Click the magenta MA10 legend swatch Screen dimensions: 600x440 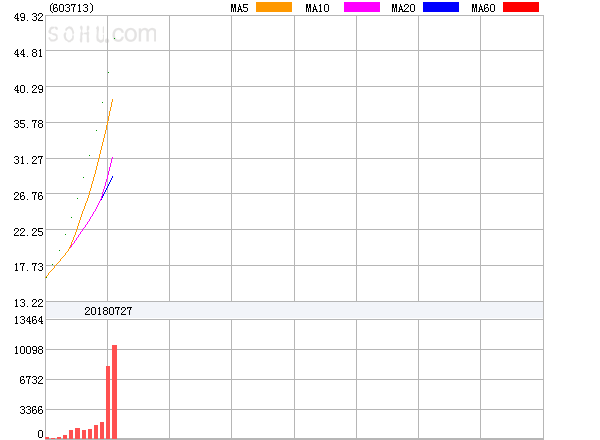tap(362, 7)
